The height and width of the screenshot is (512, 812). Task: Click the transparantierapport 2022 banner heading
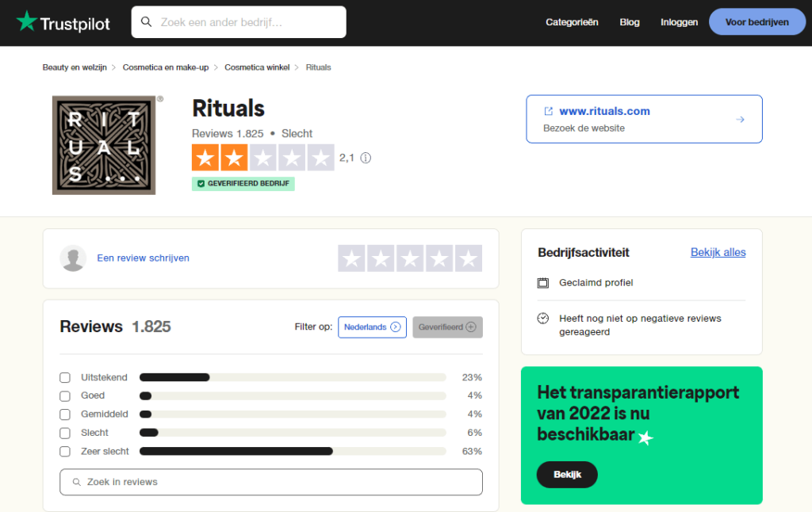tap(638, 413)
